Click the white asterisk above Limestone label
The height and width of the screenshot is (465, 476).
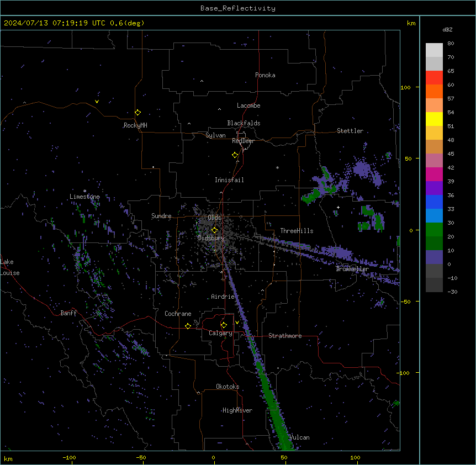tap(84, 191)
